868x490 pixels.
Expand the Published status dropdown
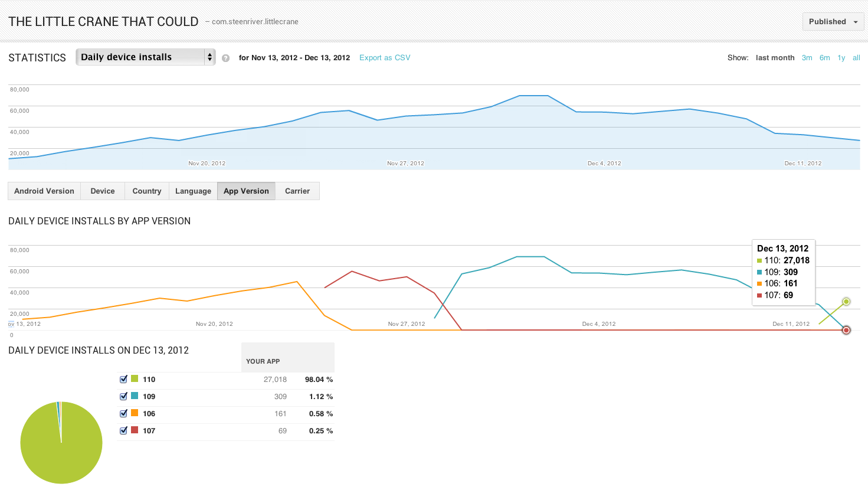833,22
